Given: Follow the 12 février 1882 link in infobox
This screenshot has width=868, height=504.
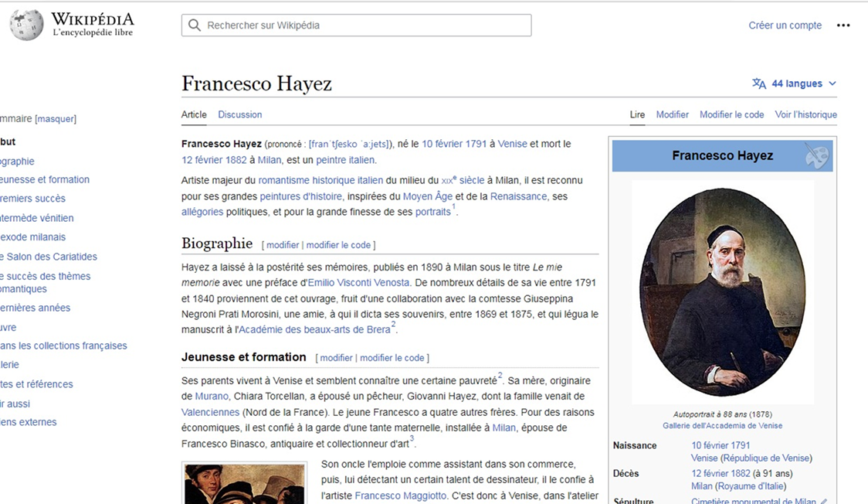Looking at the screenshot, I should [721, 474].
